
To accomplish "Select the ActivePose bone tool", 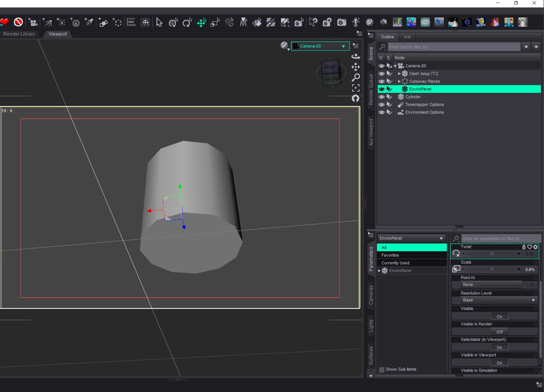I will click(x=230, y=23).
